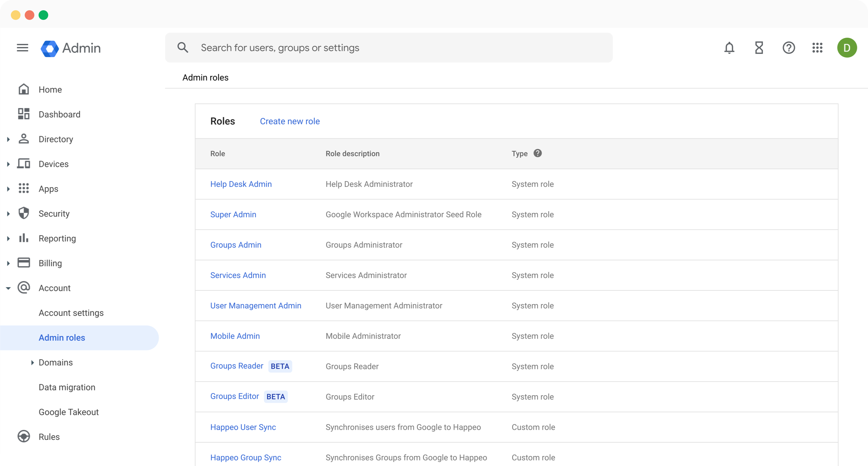Viewport: 868px width, 466px height.
Task: Expand the Devices section arrow
Action: [x=8, y=164]
